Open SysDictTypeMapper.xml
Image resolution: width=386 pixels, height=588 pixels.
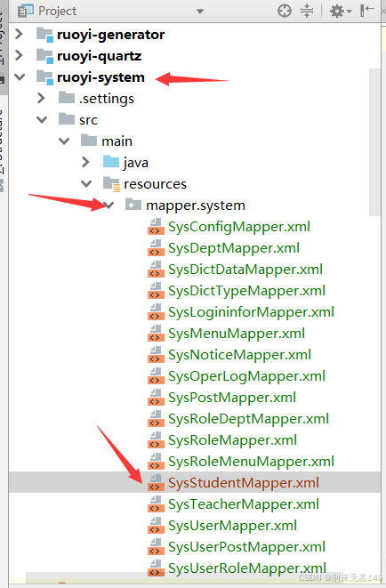(246, 291)
